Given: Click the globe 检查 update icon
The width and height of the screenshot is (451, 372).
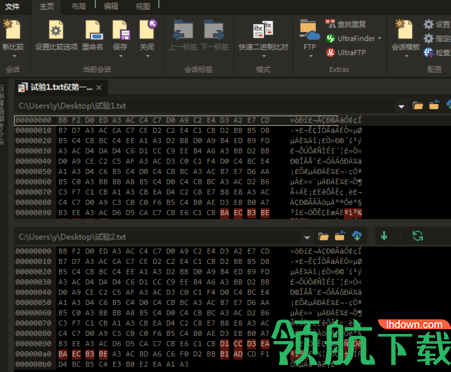Looking at the screenshot, I should pos(428,53).
